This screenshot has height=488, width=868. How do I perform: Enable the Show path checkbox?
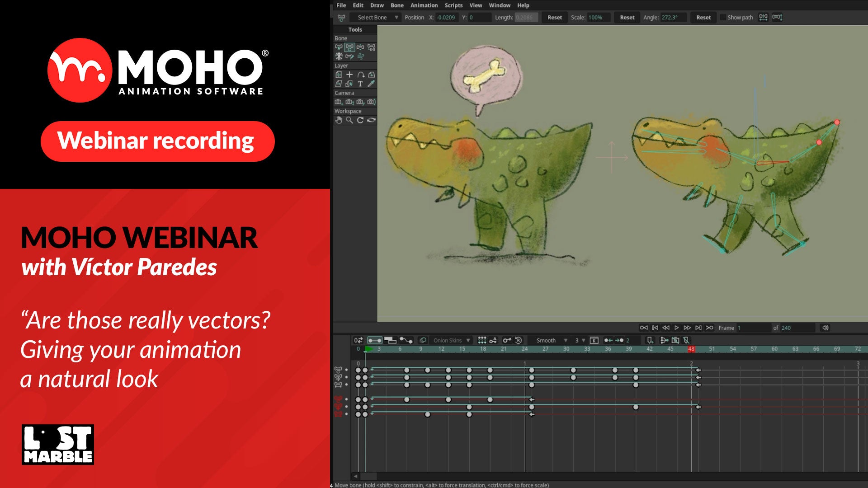coord(723,18)
